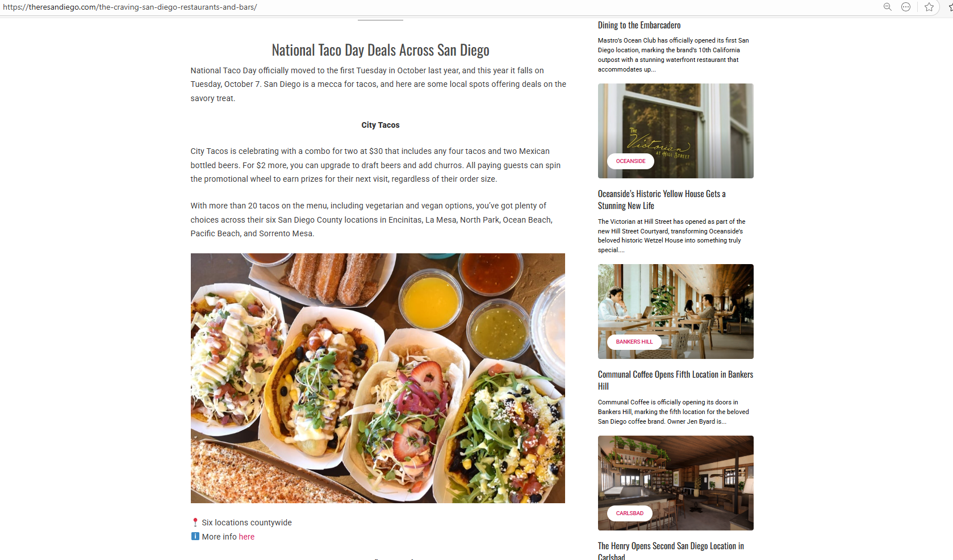Screen dimensions: 953x560
Task: Select the BANKERS HILL category tag
Action: pyautogui.click(x=634, y=342)
